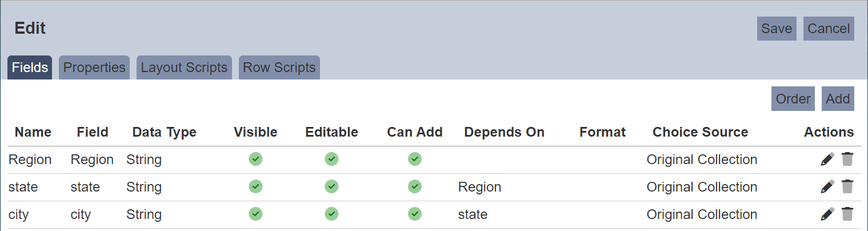Open field Order settings
The height and width of the screenshot is (231, 868).
click(793, 99)
